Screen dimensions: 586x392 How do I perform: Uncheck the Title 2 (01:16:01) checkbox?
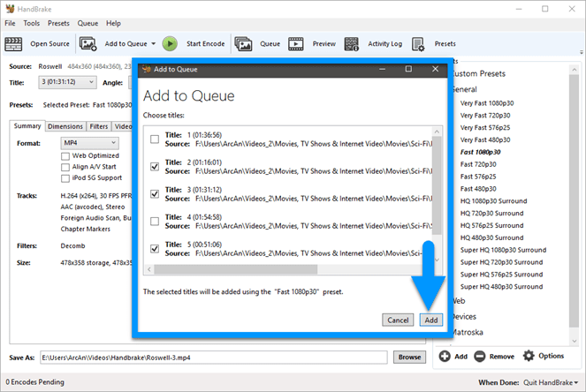point(155,167)
